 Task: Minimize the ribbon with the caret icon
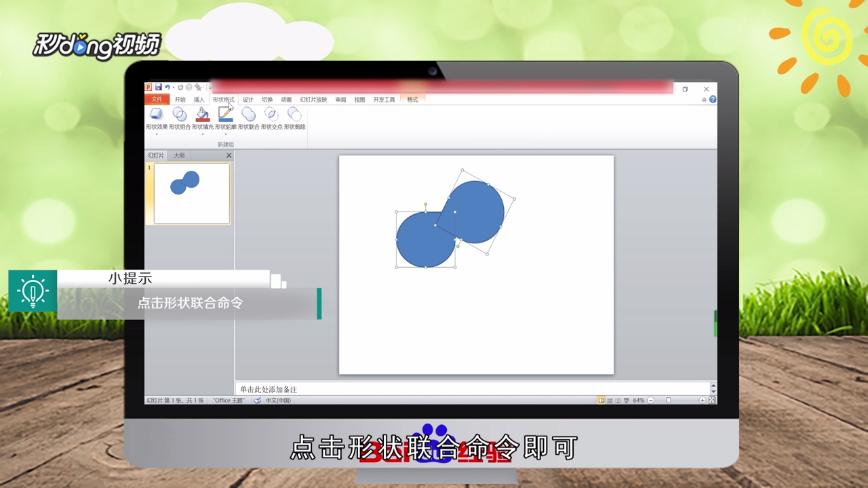pyautogui.click(x=705, y=100)
